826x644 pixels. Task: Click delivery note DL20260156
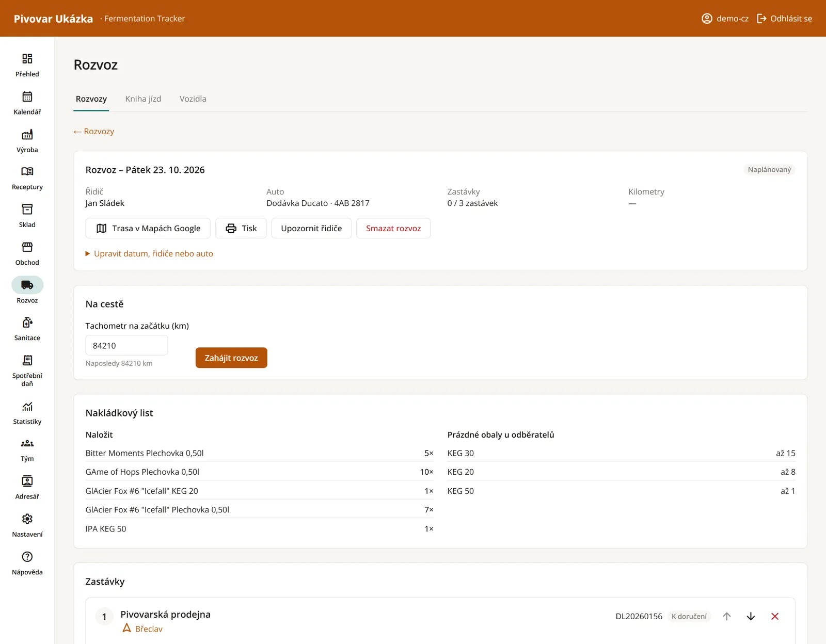coord(639,616)
